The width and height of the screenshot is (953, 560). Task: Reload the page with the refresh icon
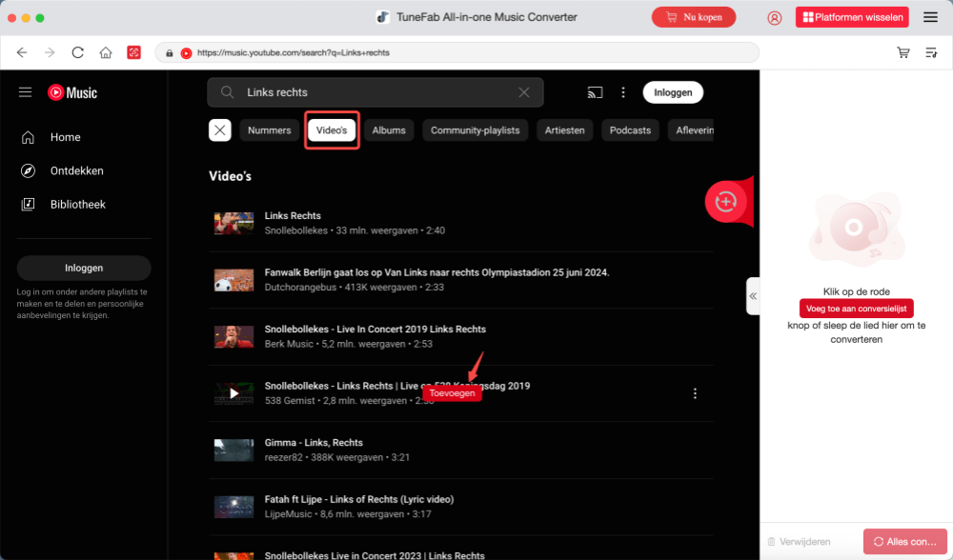coord(77,52)
